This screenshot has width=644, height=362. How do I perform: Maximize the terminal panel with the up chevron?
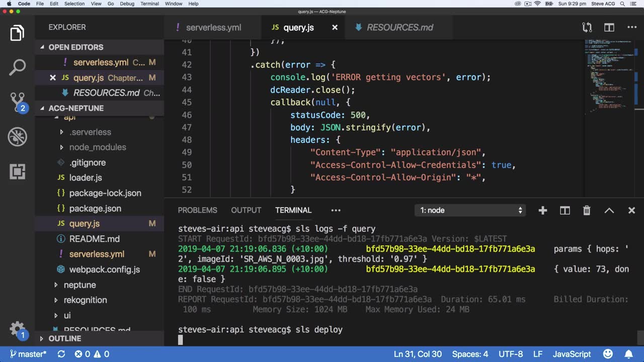click(x=609, y=211)
